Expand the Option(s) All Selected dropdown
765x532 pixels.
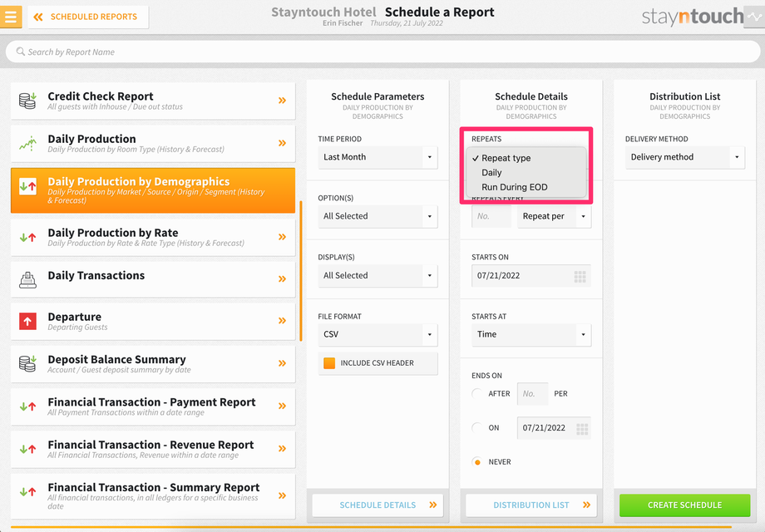[378, 216]
